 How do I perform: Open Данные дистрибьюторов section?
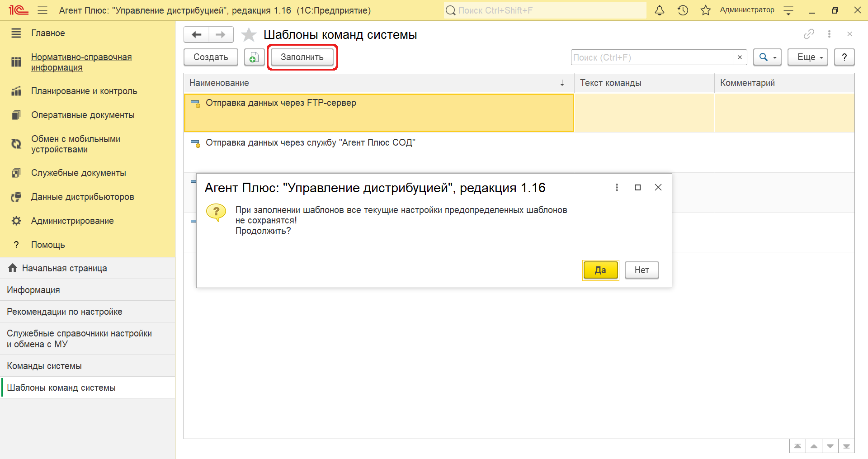tap(82, 197)
